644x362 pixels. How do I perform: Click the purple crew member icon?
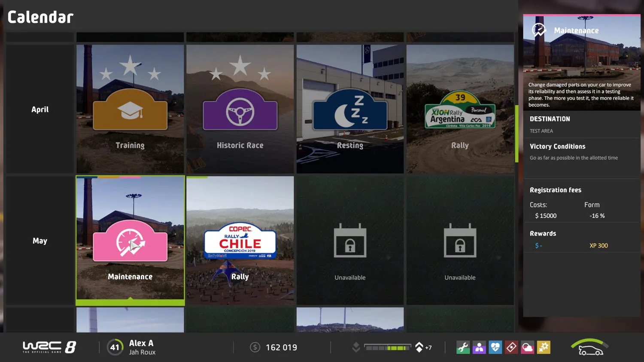pos(479,347)
